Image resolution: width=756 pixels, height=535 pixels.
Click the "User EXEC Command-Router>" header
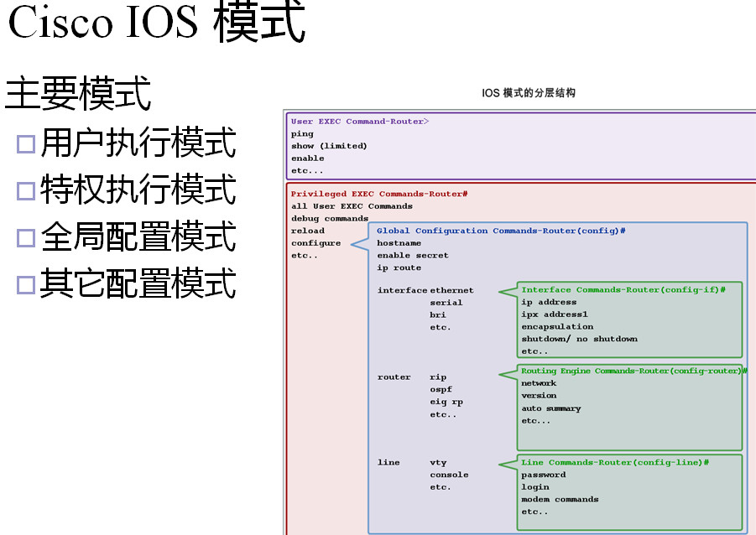[x=360, y=122]
